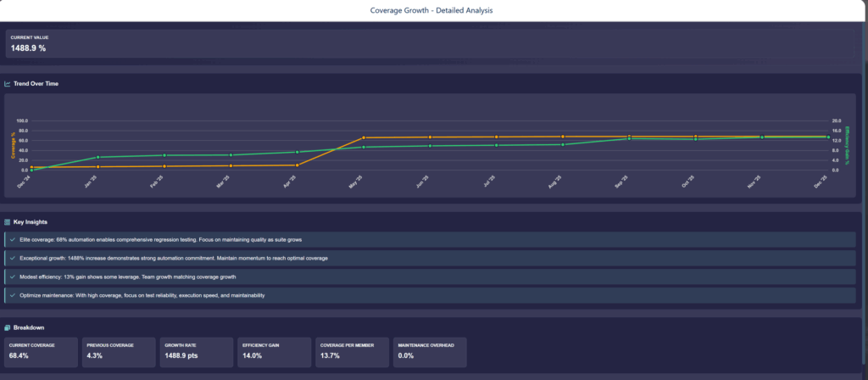Click the Efficiency Gain 14.0% card
868x380 pixels.
274,352
